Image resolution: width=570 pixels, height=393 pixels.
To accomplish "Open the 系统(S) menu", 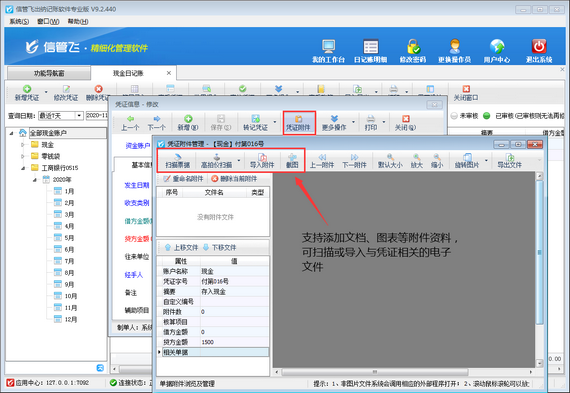I will coord(19,21).
